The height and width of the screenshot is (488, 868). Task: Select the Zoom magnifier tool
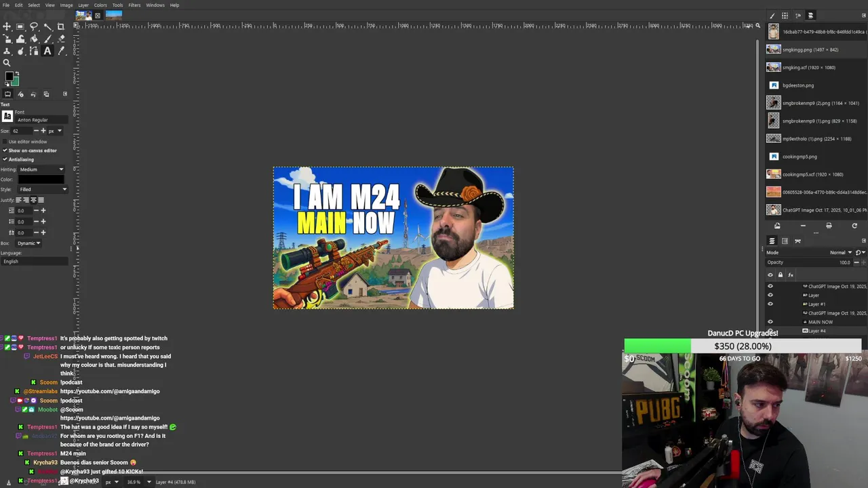tap(7, 63)
